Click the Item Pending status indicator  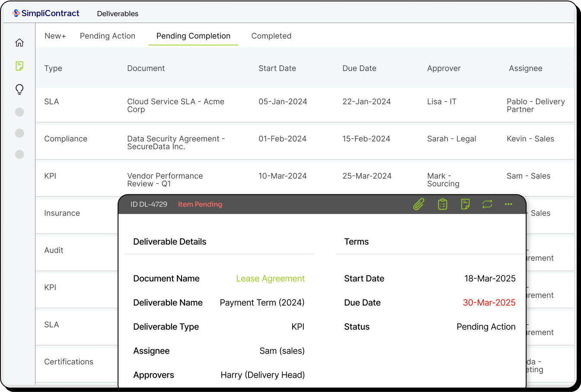(x=200, y=204)
